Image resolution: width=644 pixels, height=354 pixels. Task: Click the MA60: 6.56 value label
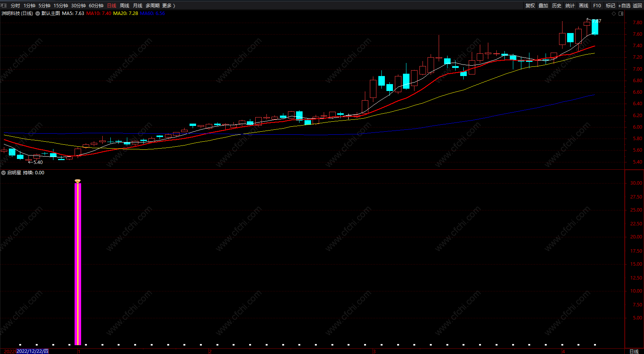[153, 13]
